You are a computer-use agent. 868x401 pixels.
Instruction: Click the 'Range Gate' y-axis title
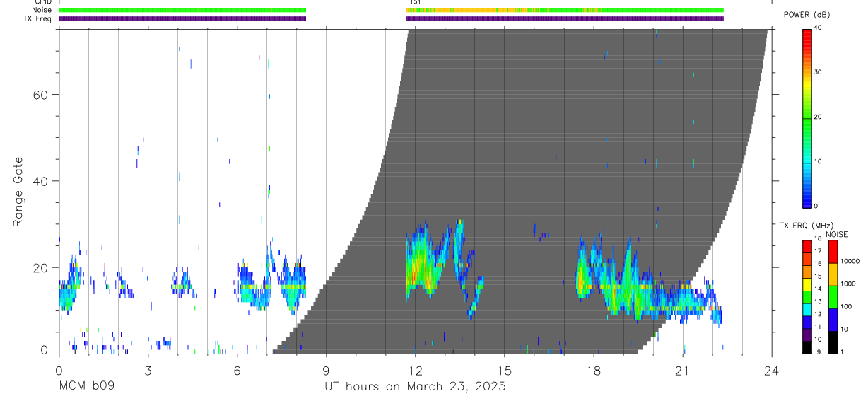(x=18, y=192)
